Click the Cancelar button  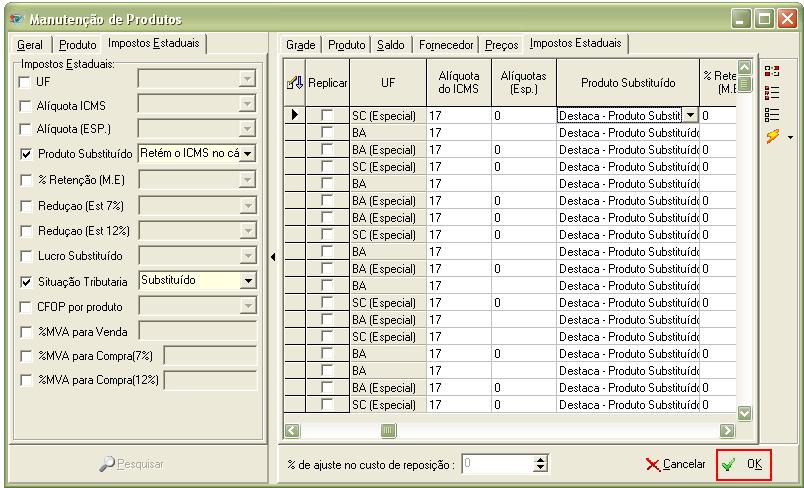[675, 464]
